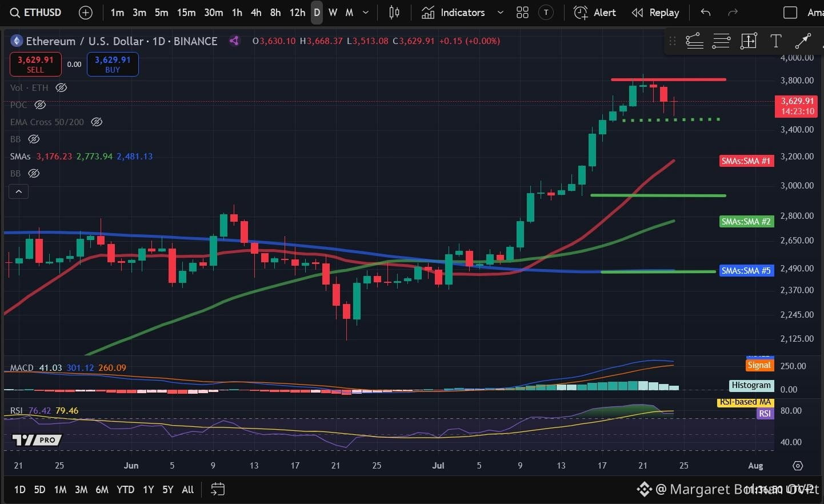
Task: Select the horizontal lines drawing tool
Action: pyautogui.click(x=721, y=41)
